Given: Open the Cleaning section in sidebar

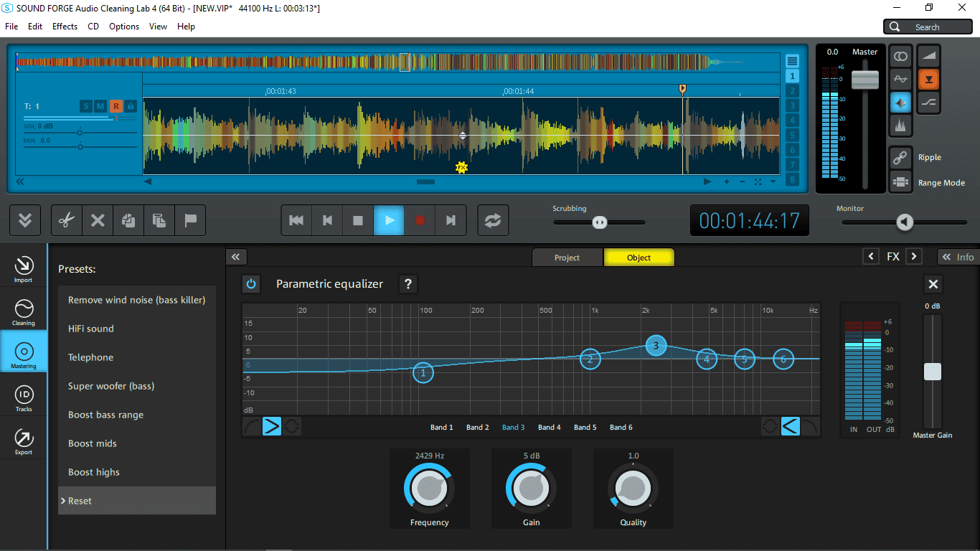Looking at the screenshot, I should 24,311.
